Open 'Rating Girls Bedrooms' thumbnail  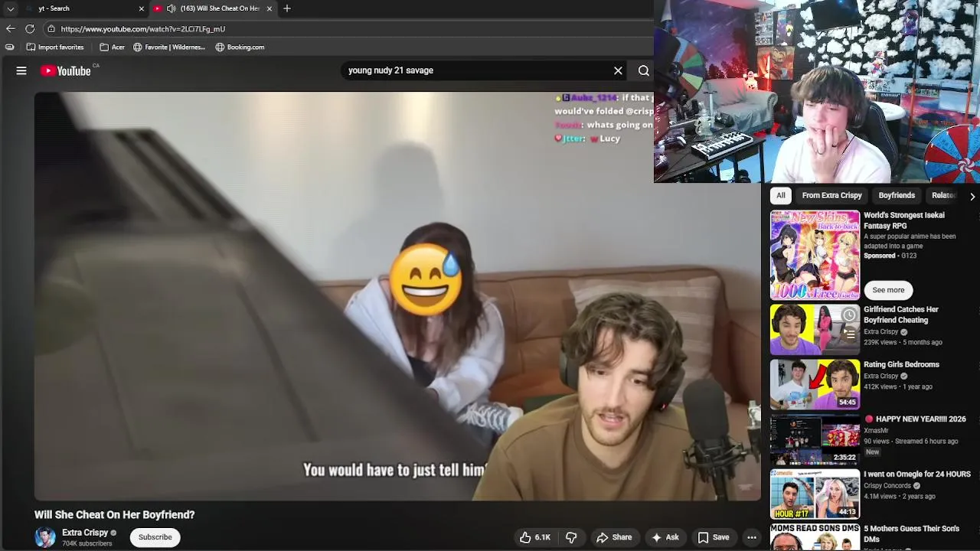pos(815,385)
